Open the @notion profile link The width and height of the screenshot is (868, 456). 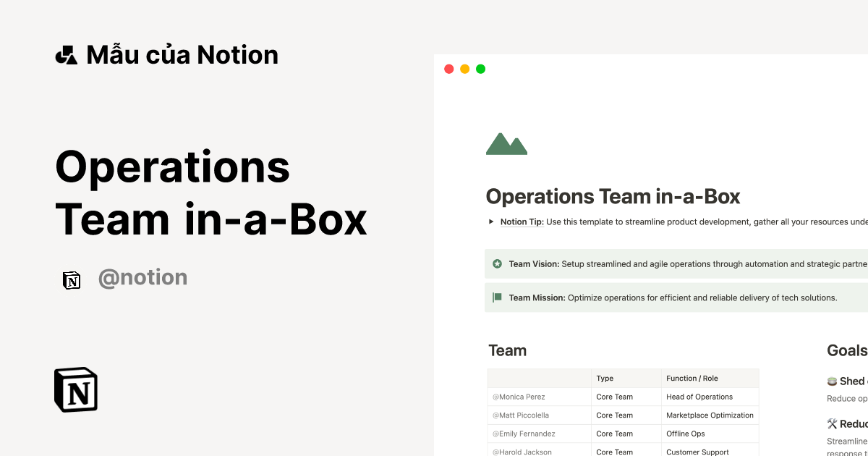point(142,277)
